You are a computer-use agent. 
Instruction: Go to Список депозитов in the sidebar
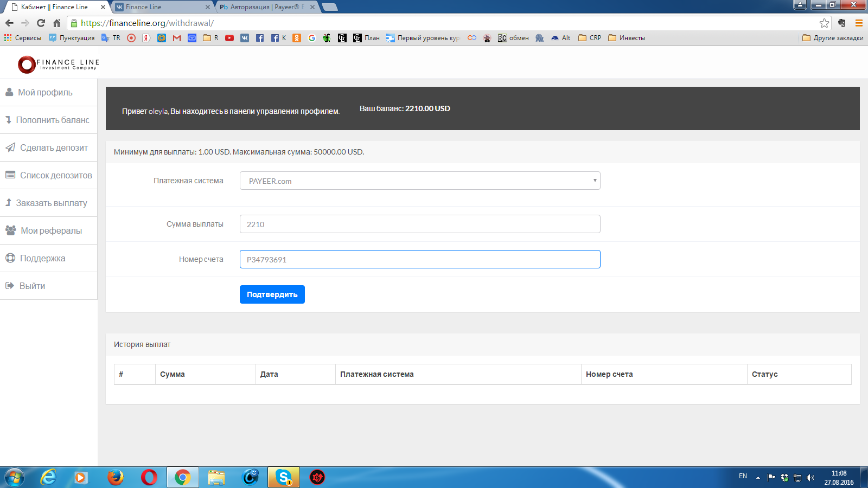coord(55,175)
